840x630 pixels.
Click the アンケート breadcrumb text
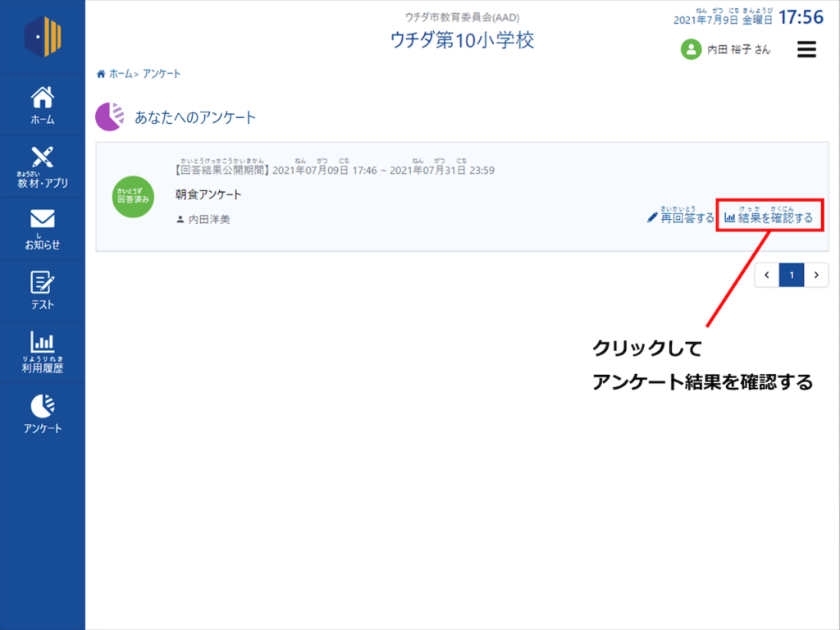(162, 74)
